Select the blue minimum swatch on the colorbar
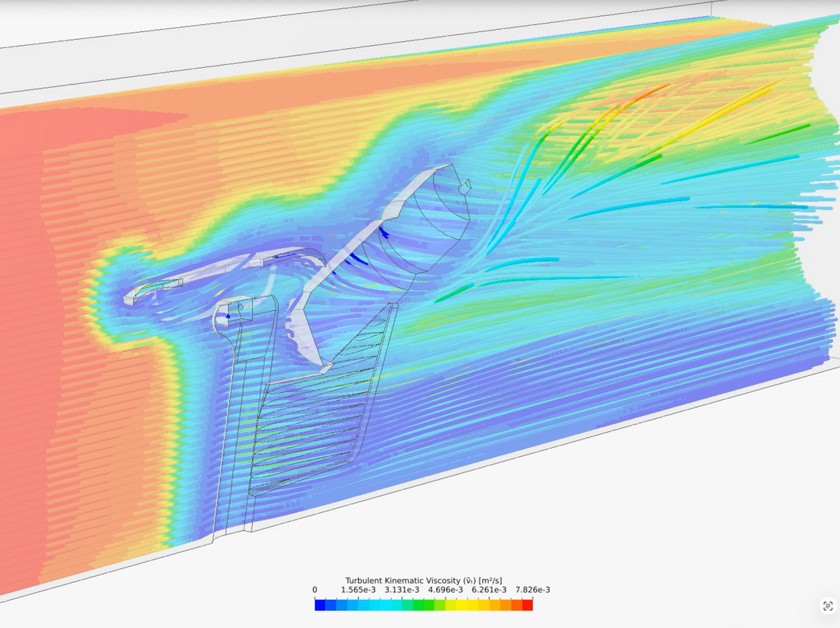840x628 pixels. click(x=319, y=603)
